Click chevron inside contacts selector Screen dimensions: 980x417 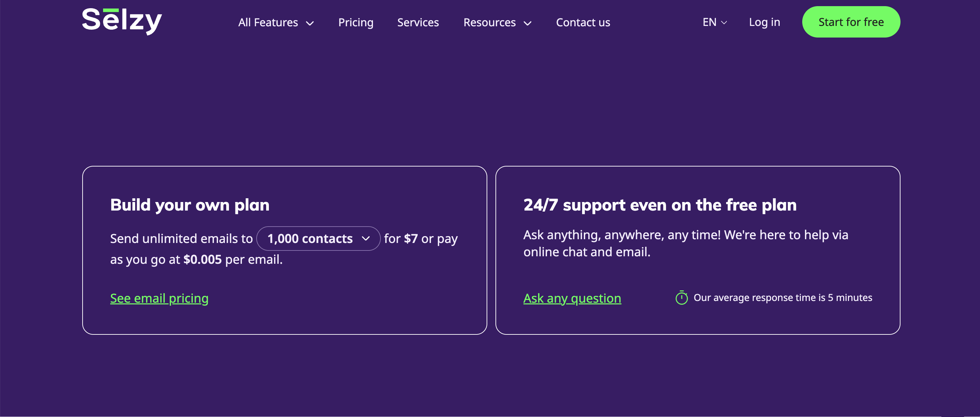[x=365, y=239]
